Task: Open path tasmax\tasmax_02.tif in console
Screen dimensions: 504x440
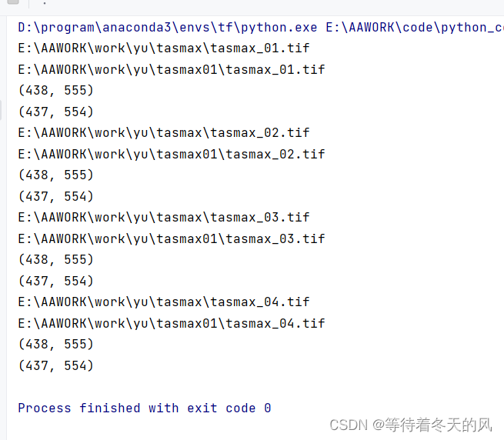Action: pyautogui.click(x=164, y=133)
